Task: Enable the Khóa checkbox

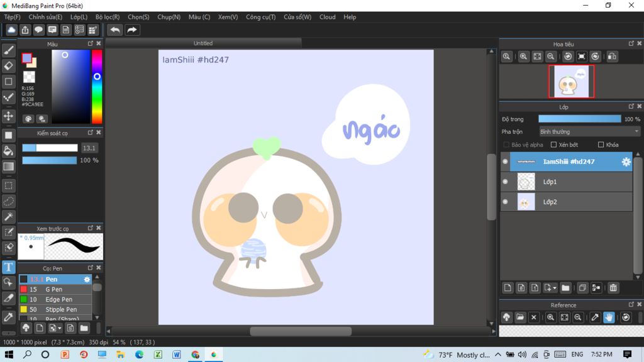Action: [x=601, y=145]
